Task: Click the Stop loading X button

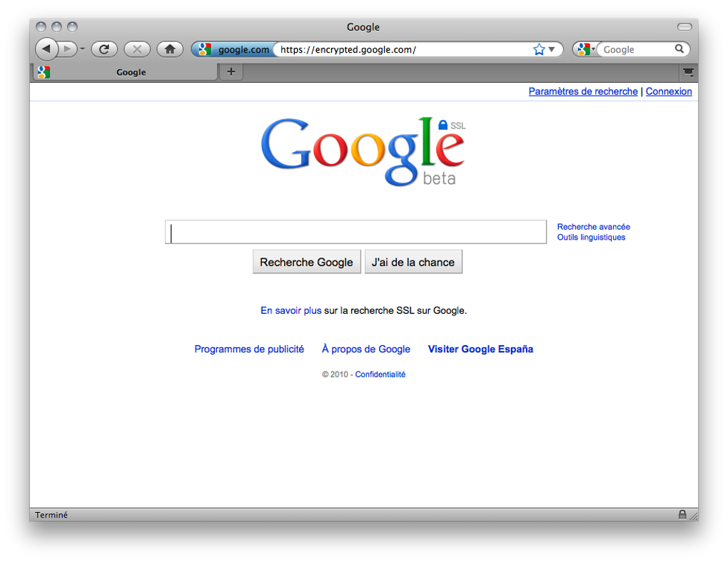Action: [137, 48]
